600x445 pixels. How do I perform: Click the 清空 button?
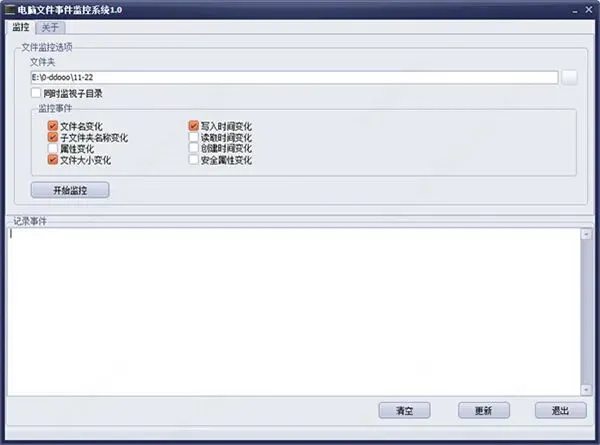404,411
